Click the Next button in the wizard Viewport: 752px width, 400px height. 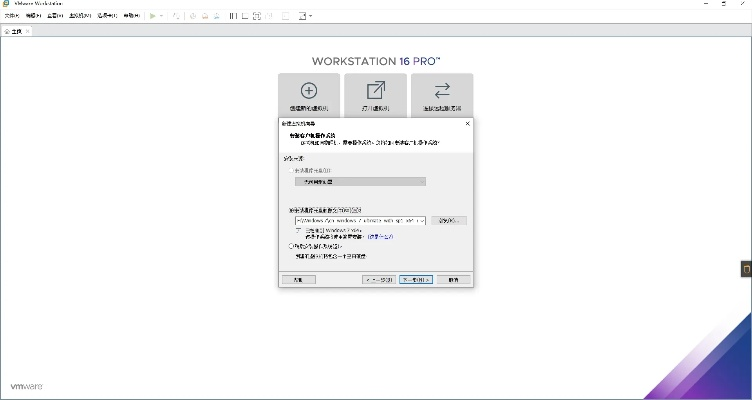[x=415, y=280]
